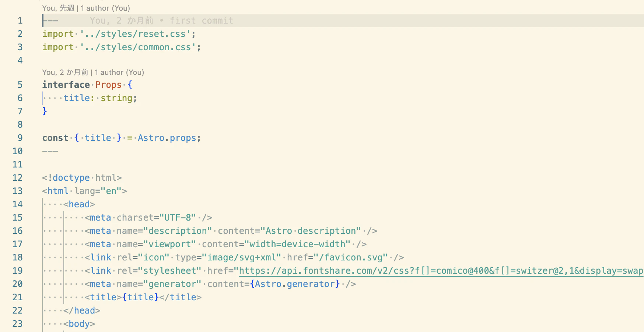Click '../styles/common.css' import path
The image size is (644, 332).
[x=138, y=47]
